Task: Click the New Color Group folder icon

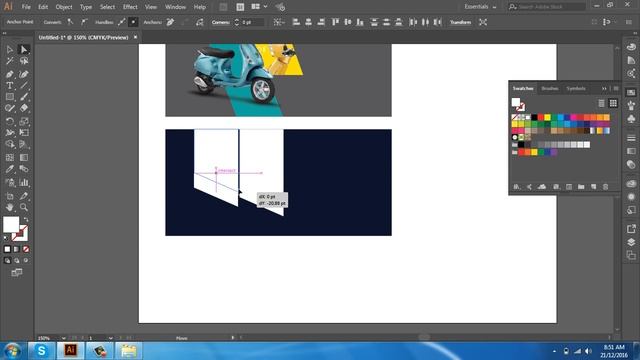Action: (x=581, y=187)
